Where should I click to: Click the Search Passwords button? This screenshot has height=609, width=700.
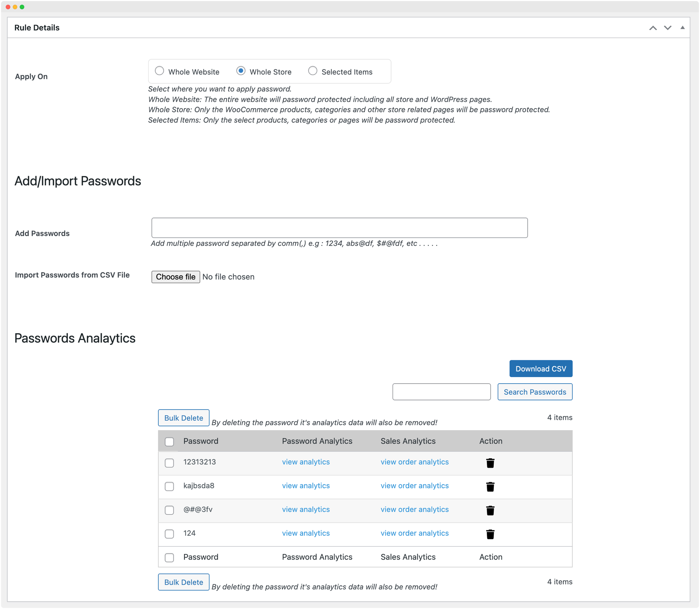click(x=535, y=392)
